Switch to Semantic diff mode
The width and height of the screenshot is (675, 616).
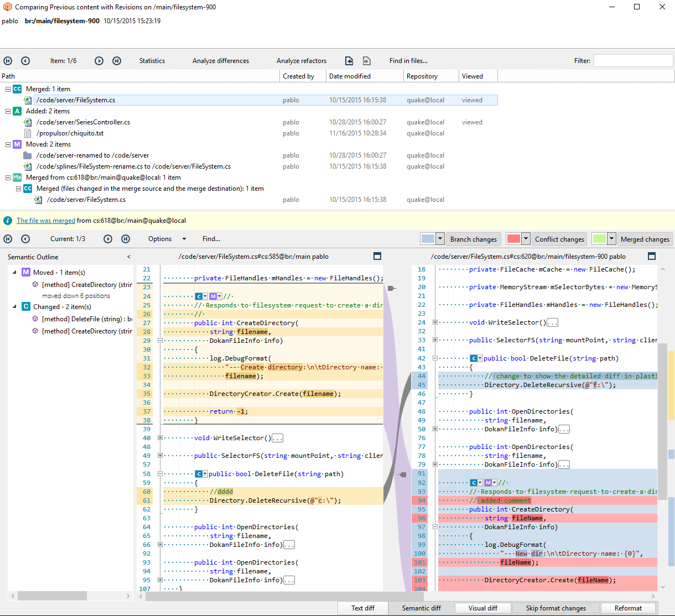422,608
